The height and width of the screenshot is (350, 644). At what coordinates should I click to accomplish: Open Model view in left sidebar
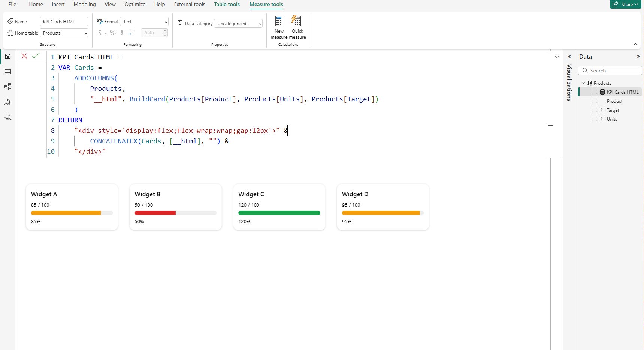[8, 87]
